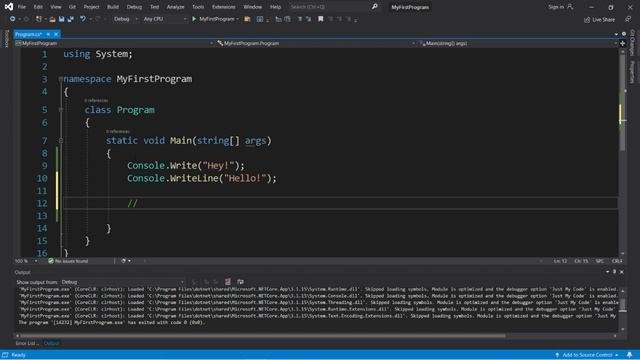Pin the Output panel auto-hide icon
The width and height of the screenshot is (640, 360).
pyautogui.click(x=614, y=272)
